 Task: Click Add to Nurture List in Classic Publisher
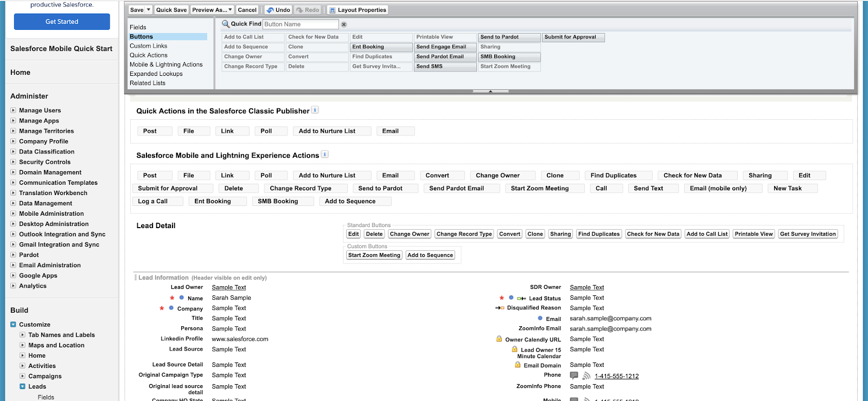point(332,131)
